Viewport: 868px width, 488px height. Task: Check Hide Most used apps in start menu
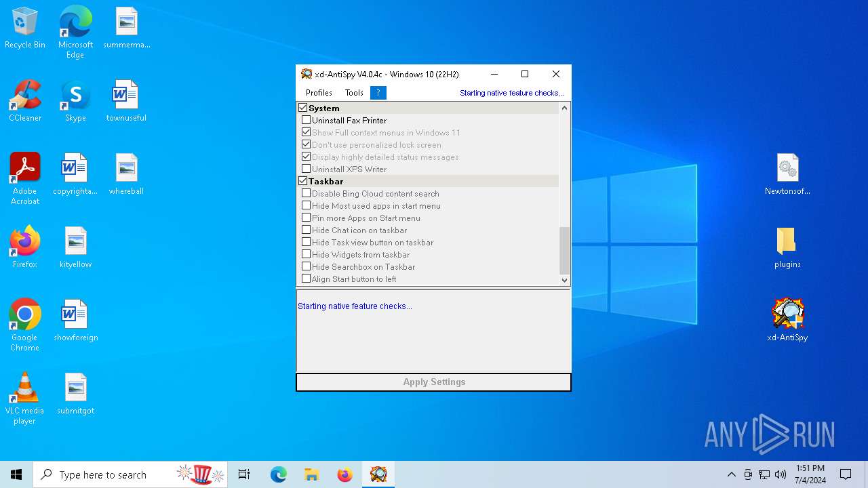pyautogui.click(x=307, y=205)
